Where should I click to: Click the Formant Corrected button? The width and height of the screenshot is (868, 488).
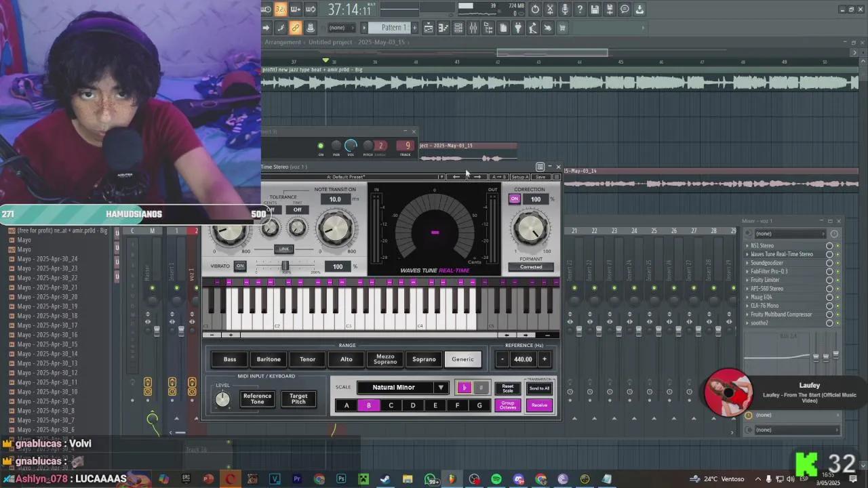coord(531,267)
